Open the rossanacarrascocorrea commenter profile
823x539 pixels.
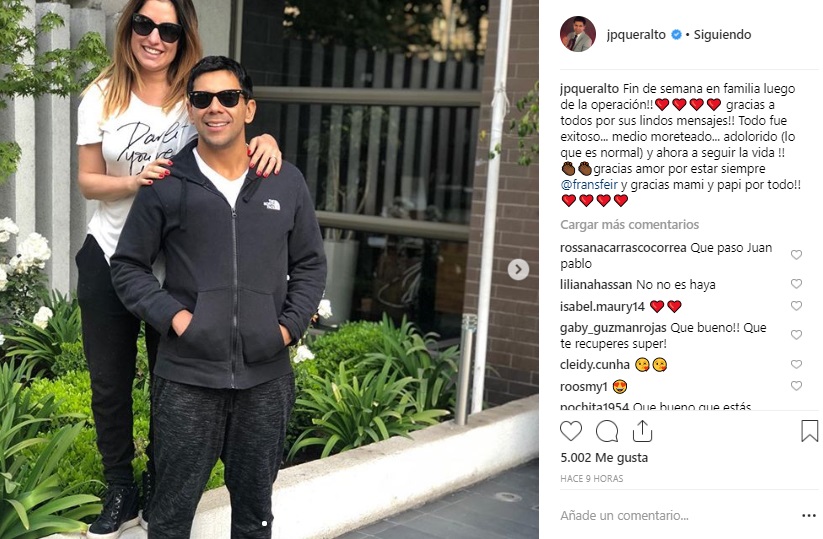(x=623, y=248)
